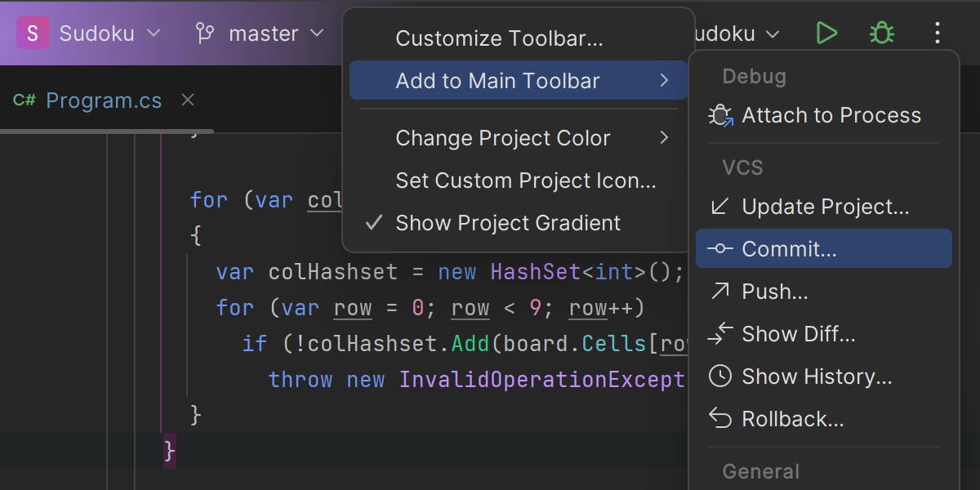Open the Change Project Color submenu
Image resolution: width=980 pixels, height=490 pixels.
519,138
